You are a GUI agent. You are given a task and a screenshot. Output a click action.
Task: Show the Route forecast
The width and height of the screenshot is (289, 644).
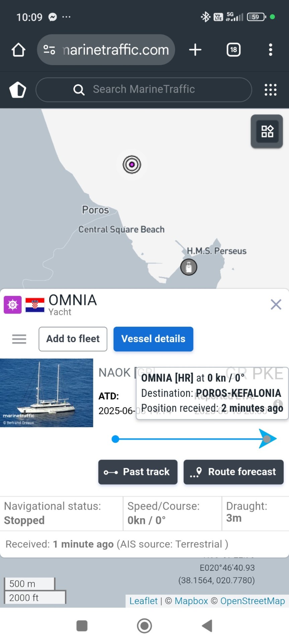coord(234,472)
